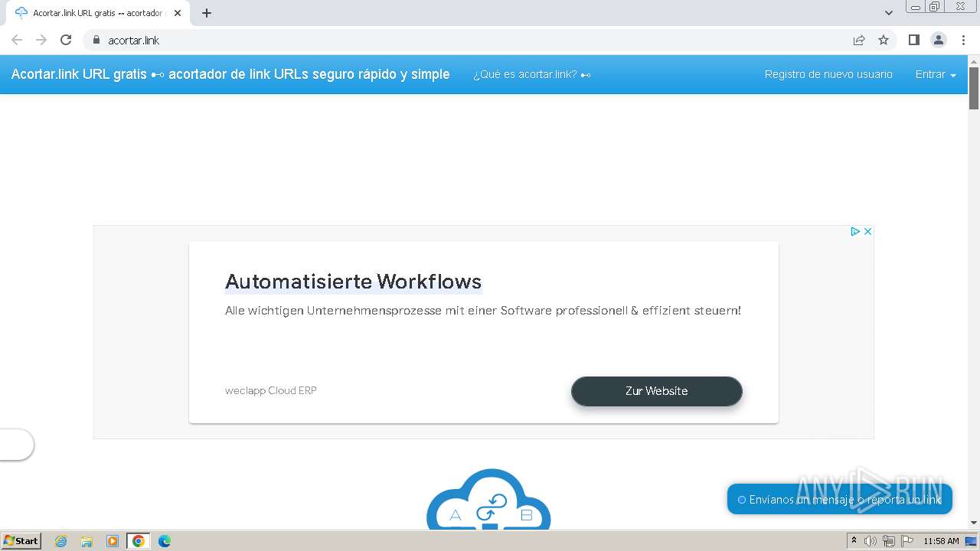Minimize the Chrome window

click(915, 6)
